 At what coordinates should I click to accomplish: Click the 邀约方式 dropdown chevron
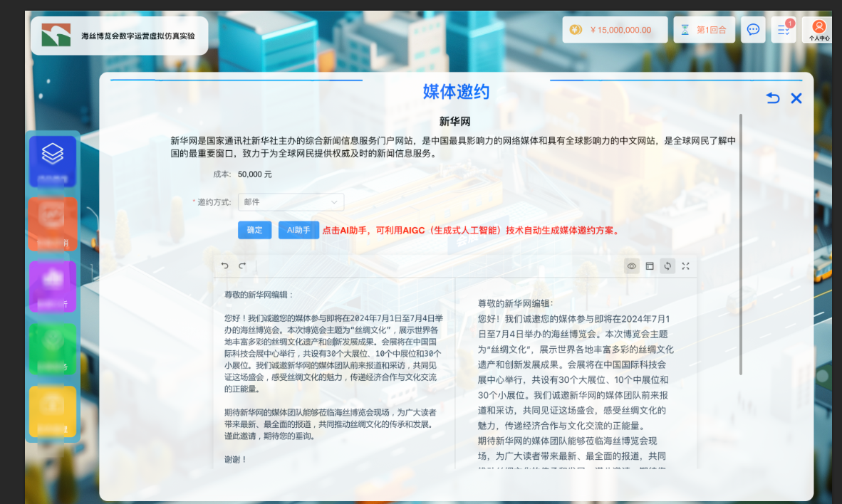[x=334, y=202]
